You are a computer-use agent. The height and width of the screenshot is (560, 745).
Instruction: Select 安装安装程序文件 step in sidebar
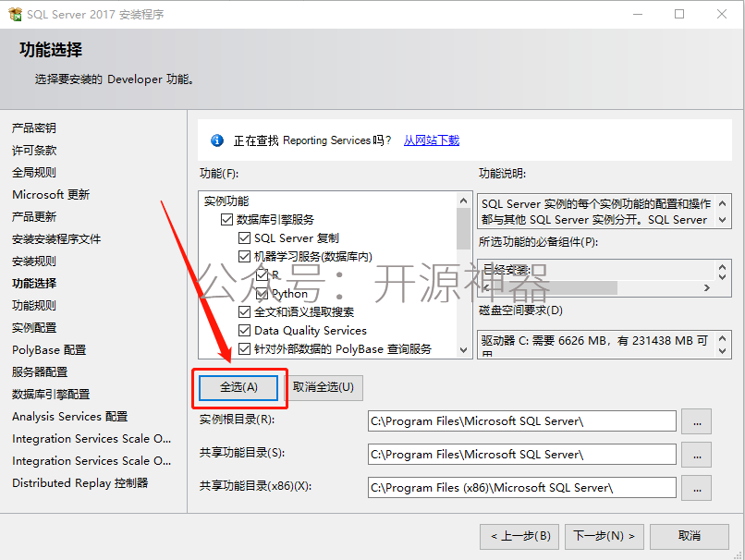[56, 239]
